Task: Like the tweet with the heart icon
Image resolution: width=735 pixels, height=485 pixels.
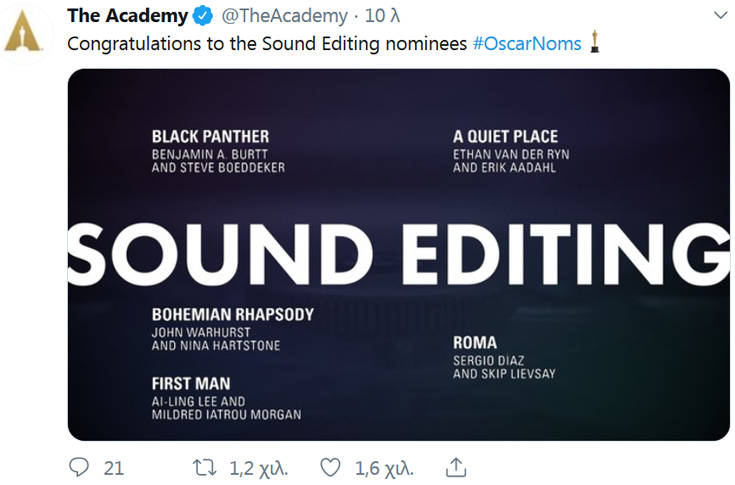Action: (x=330, y=468)
